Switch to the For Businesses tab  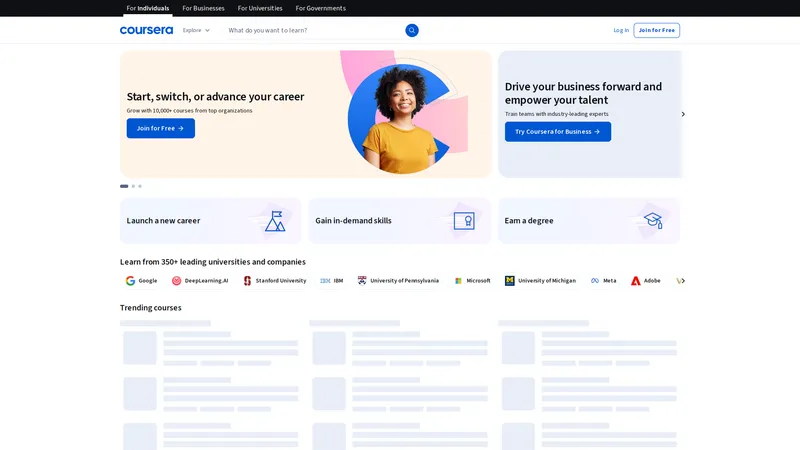pyautogui.click(x=203, y=8)
